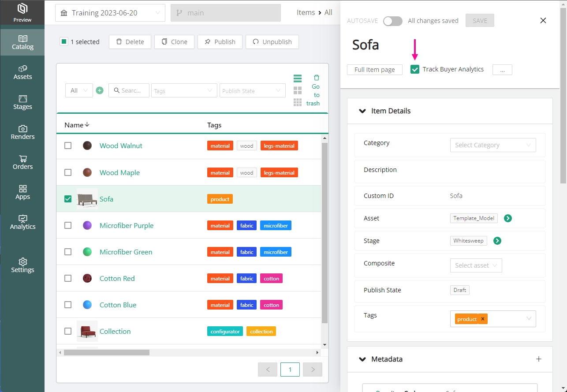This screenshot has width=567, height=392.
Task: Uncheck Track Buyer Analytics checkbox
Action: pos(415,69)
